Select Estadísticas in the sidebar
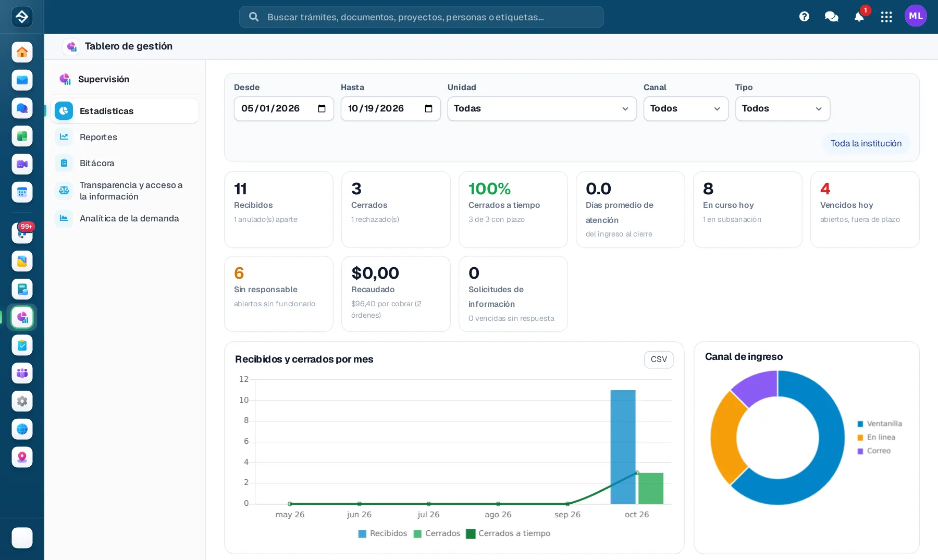938x560 pixels. [125, 111]
